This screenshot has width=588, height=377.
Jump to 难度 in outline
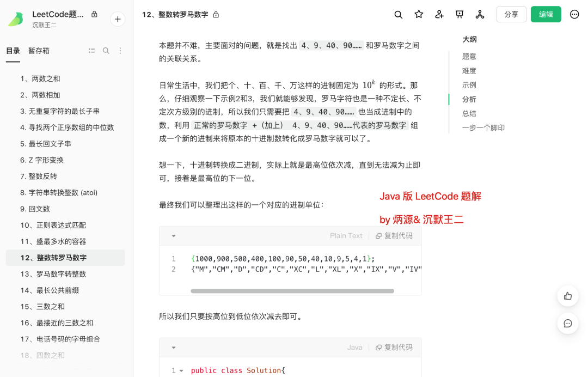(469, 71)
